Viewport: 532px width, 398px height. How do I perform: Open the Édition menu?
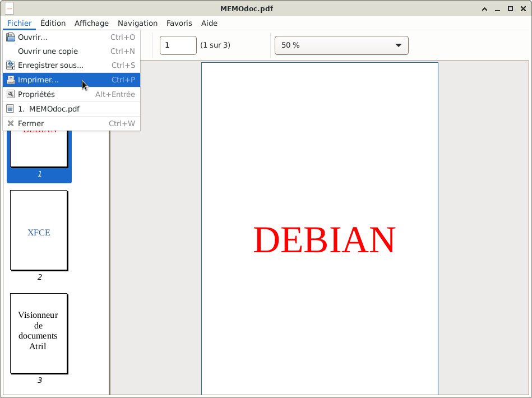53,23
